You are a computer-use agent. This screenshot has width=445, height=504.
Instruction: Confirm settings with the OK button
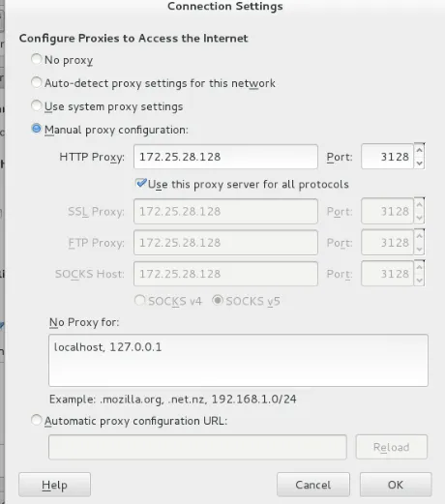pyautogui.click(x=396, y=485)
